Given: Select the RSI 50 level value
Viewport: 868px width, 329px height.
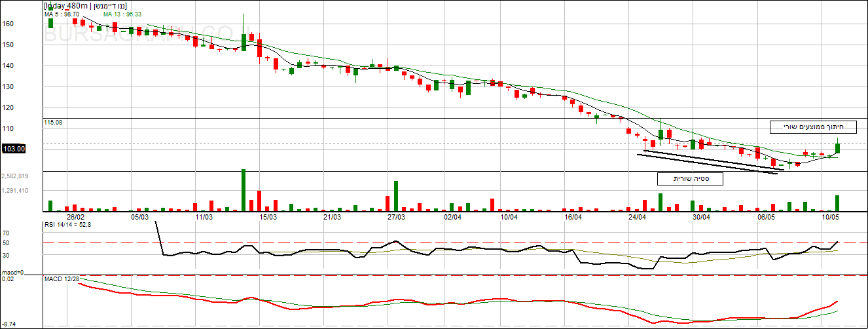Looking at the screenshot, I should tap(5, 243).
